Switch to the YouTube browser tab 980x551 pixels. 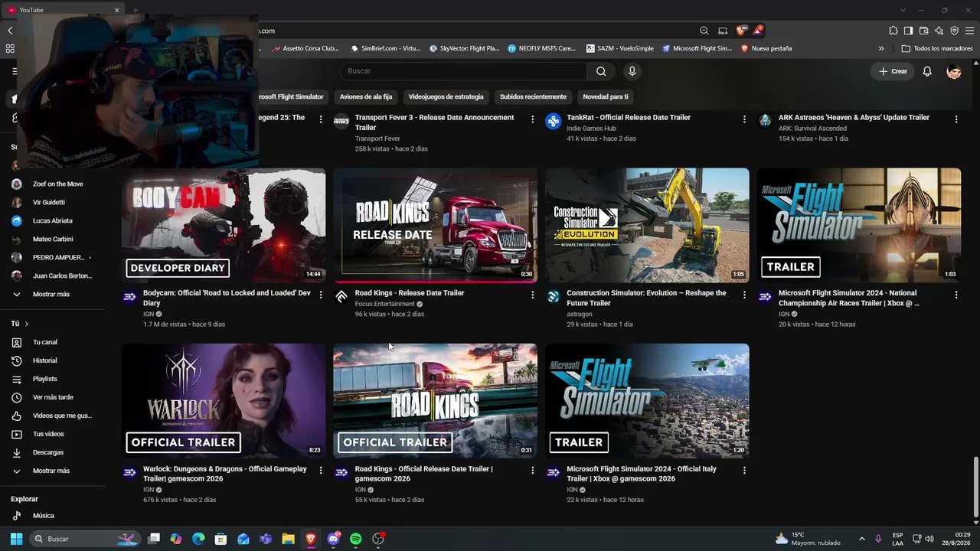63,10
